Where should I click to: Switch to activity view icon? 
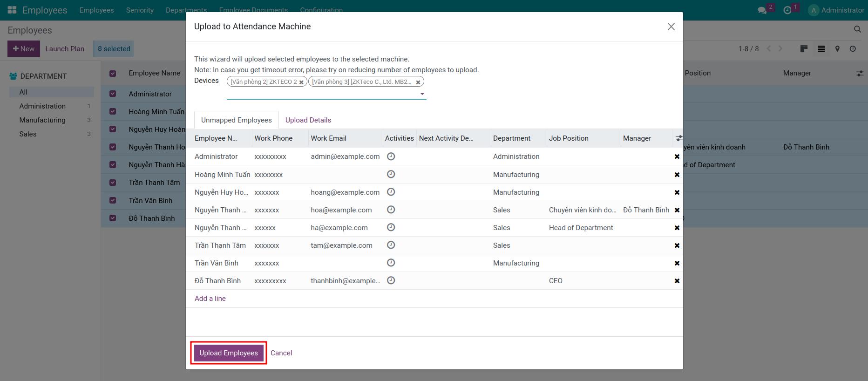pos(853,48)
